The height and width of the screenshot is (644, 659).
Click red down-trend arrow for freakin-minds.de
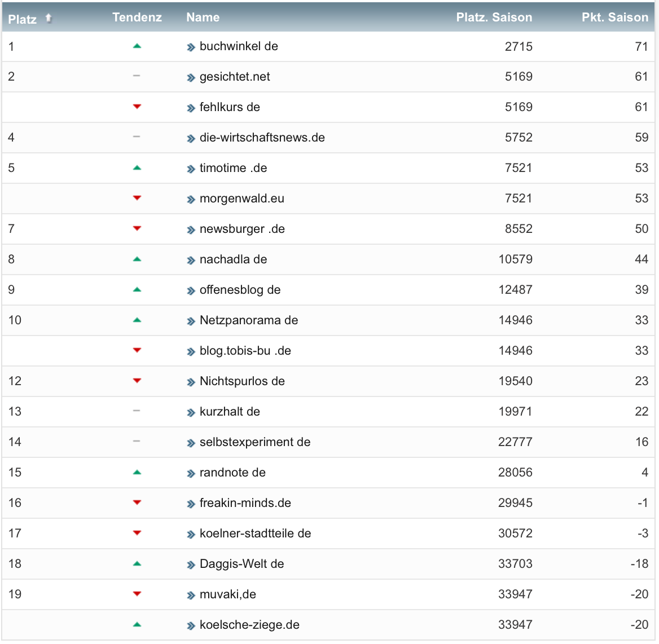[x=137, y=502]
